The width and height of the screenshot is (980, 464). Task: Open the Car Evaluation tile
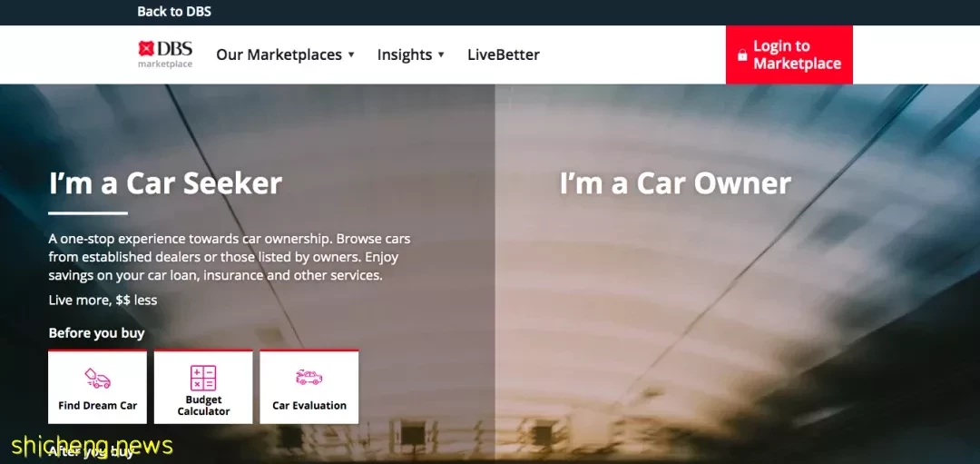point(309,387)
